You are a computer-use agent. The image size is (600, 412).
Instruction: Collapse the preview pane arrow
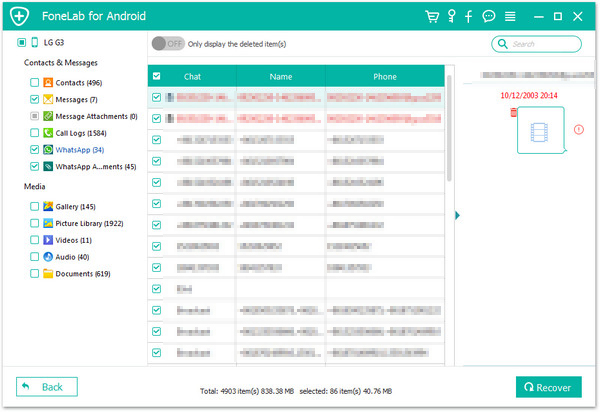pos(457,215)
